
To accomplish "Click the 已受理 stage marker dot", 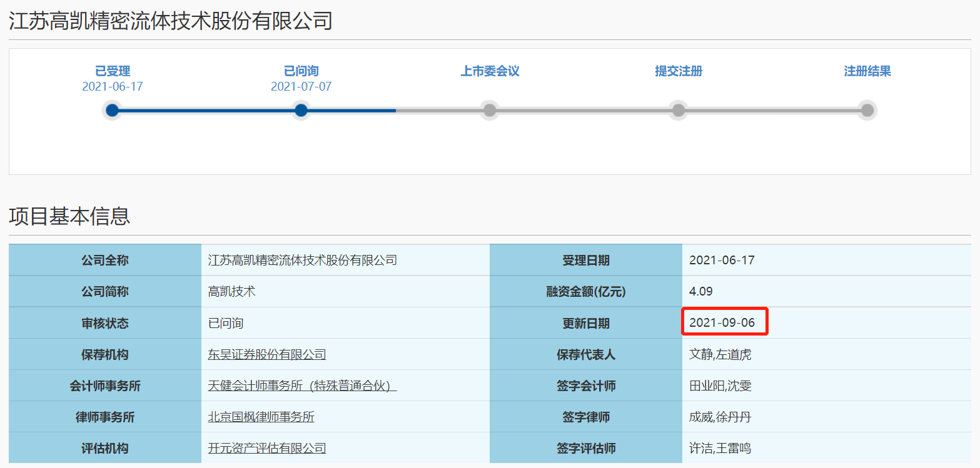I will click(113, 111).
